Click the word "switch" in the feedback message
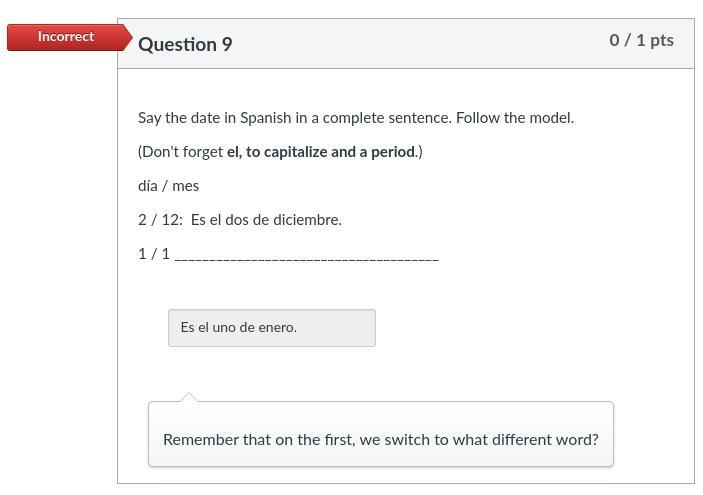The height and width of the screenshot is (495, 703). pos(406,439)
